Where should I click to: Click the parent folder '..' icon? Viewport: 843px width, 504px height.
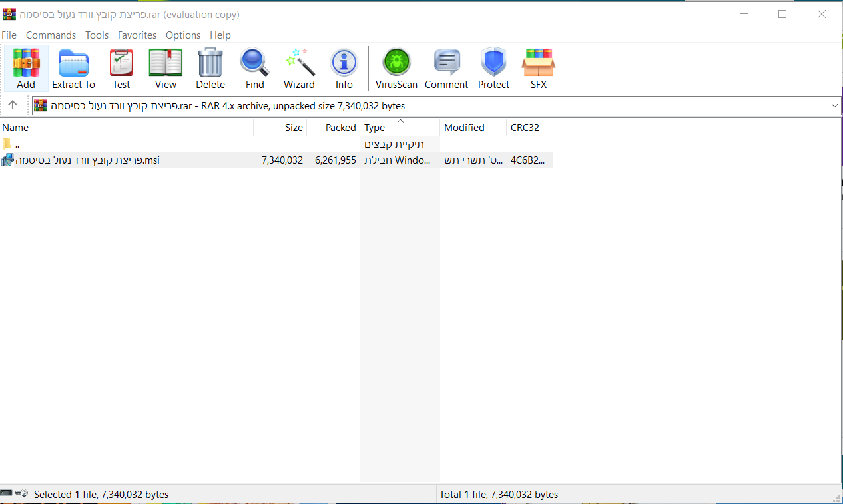[x=7, y=144]
